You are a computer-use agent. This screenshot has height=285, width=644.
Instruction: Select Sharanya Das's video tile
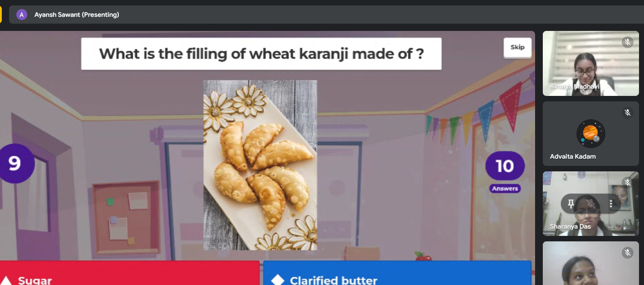click(590, 203)
